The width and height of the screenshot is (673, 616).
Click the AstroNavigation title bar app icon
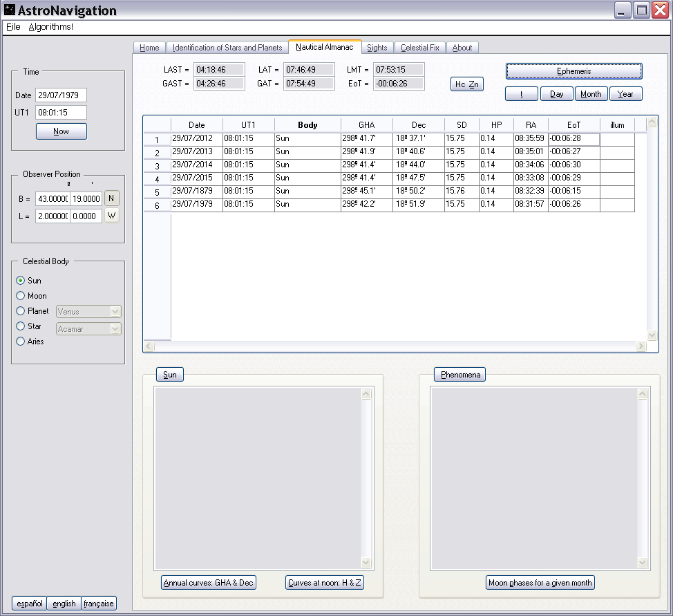pyautogui.click(x=10, y=10)
